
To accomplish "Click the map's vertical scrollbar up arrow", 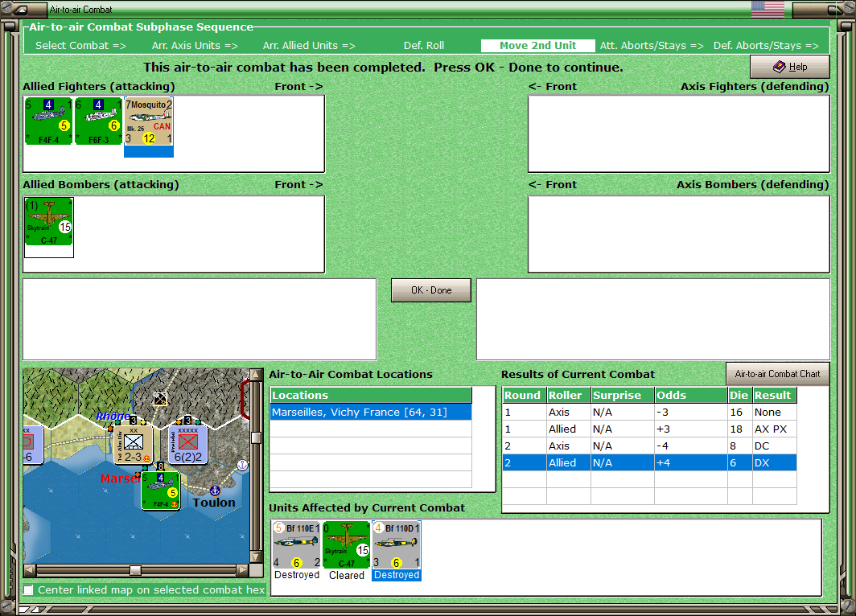I will click(255, 375).
